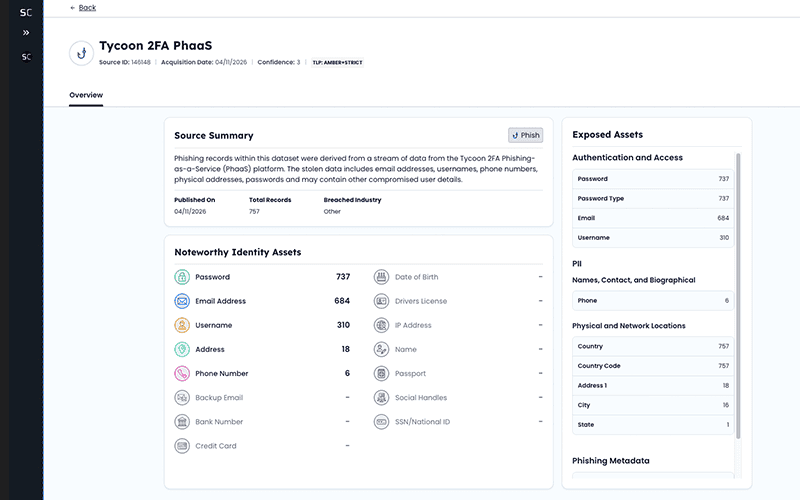Select the Address 1 row
800x500 pixels.
tap(653, 386)
